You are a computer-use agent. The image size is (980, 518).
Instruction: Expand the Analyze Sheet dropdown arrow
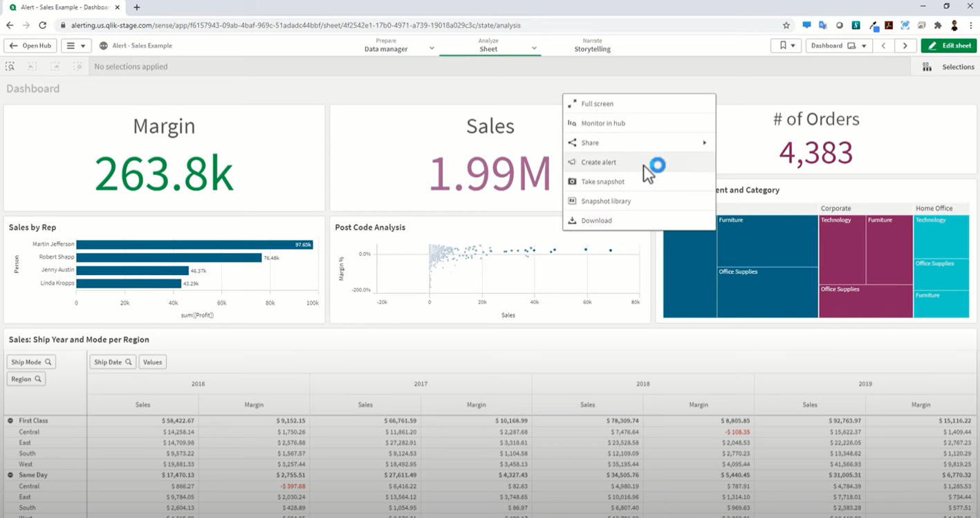click(x=534, y=48)
